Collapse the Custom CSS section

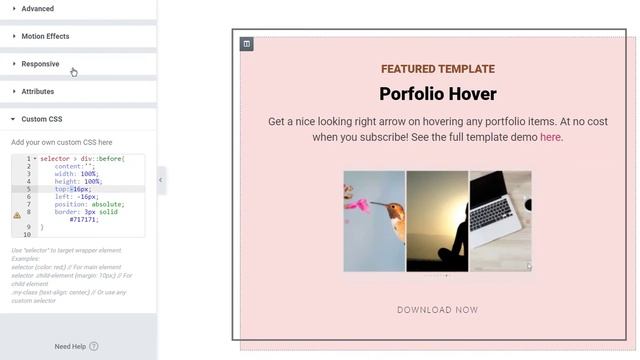pos(78,119)
